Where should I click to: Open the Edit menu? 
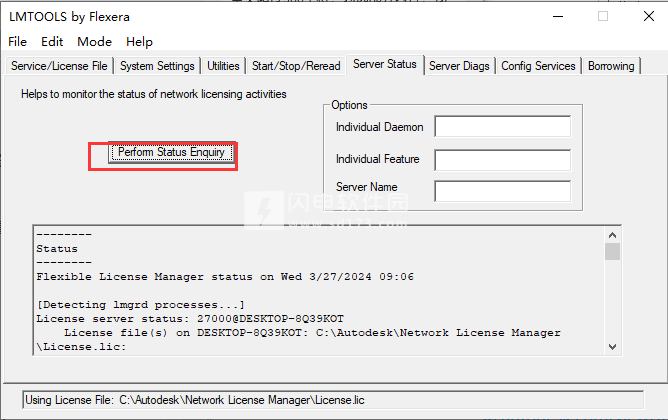pyautogui.click(x=52, y=42)
